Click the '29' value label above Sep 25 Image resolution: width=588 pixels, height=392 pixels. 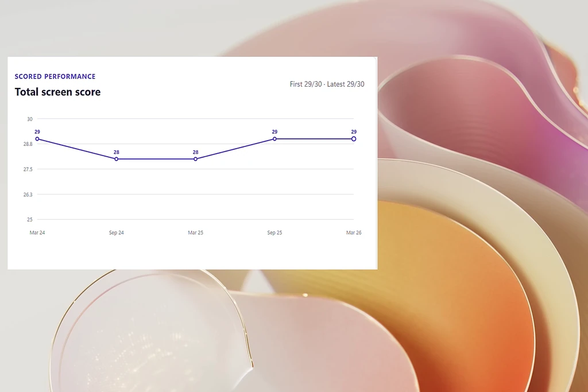click(x=274, y=132)
